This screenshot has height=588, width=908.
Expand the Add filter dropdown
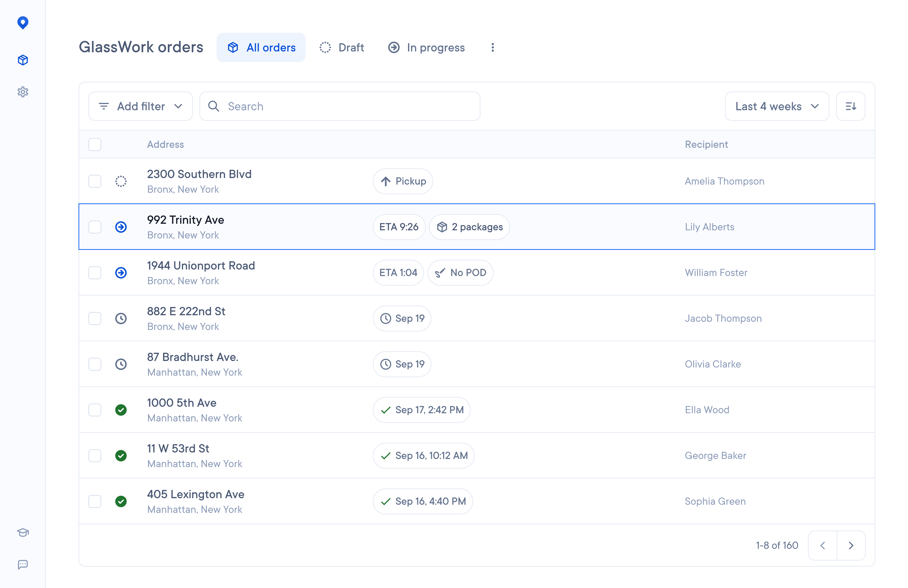[140, 106]
